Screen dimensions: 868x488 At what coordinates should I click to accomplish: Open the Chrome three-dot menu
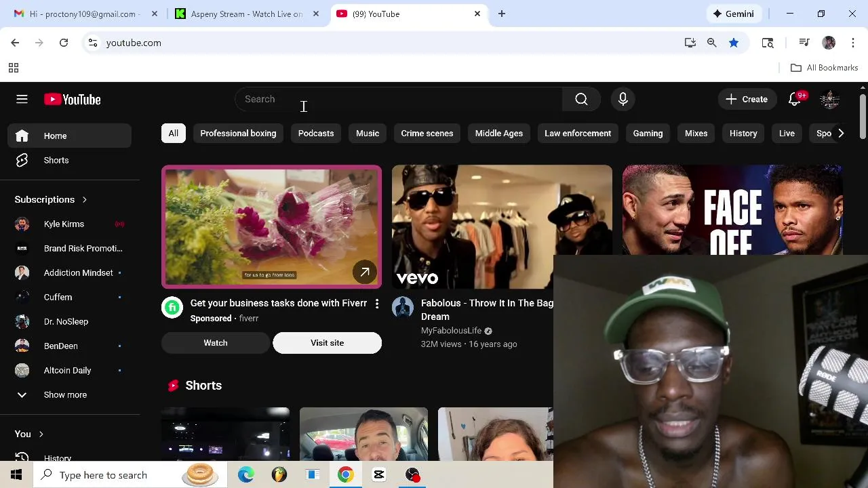tap(853, 43)
